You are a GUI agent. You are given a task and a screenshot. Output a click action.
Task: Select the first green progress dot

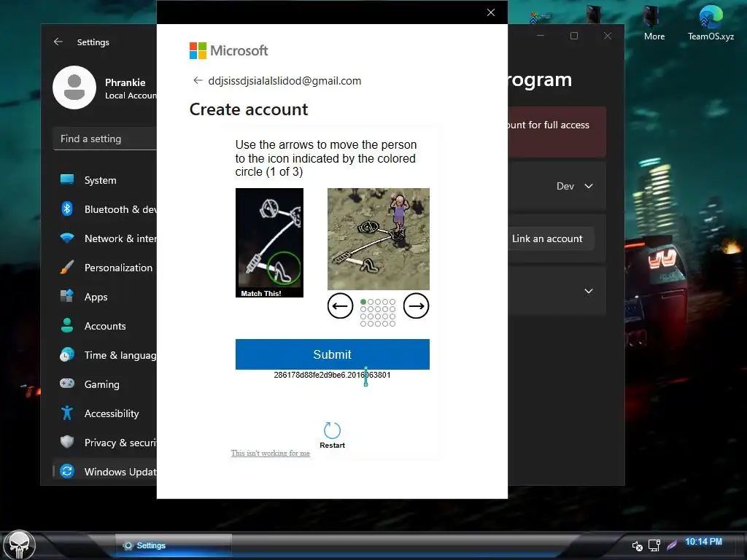(x=363, y=302)
